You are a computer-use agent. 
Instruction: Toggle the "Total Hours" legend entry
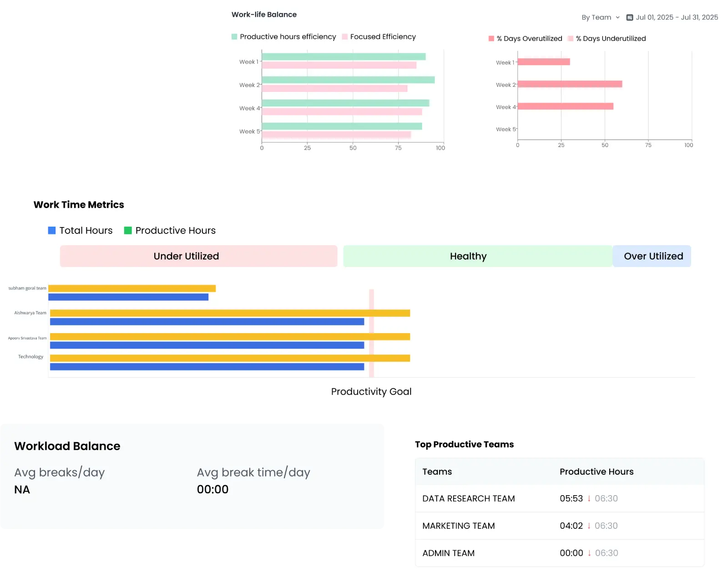tap(81, 230)
